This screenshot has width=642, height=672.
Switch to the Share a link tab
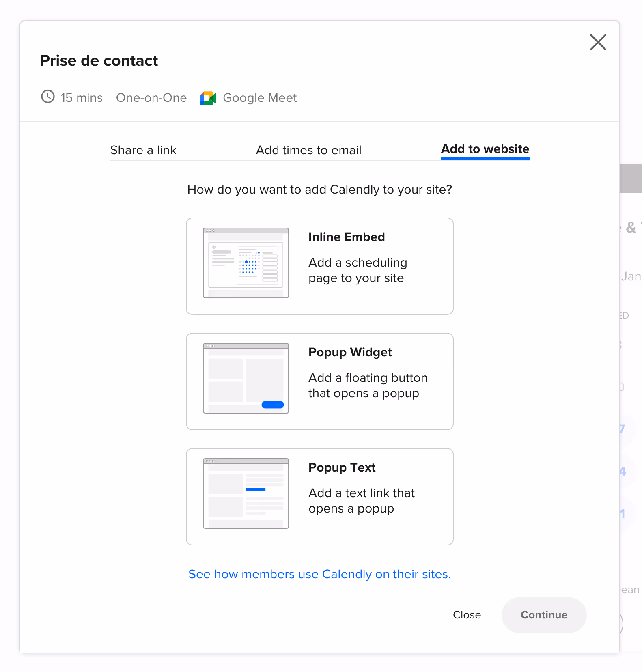(x=143, y=150)
